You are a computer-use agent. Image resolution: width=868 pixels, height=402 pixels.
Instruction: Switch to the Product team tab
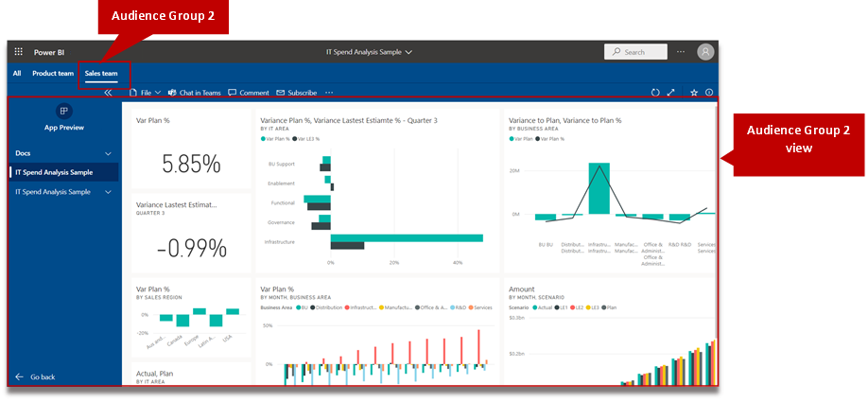(x=53, y=73)
